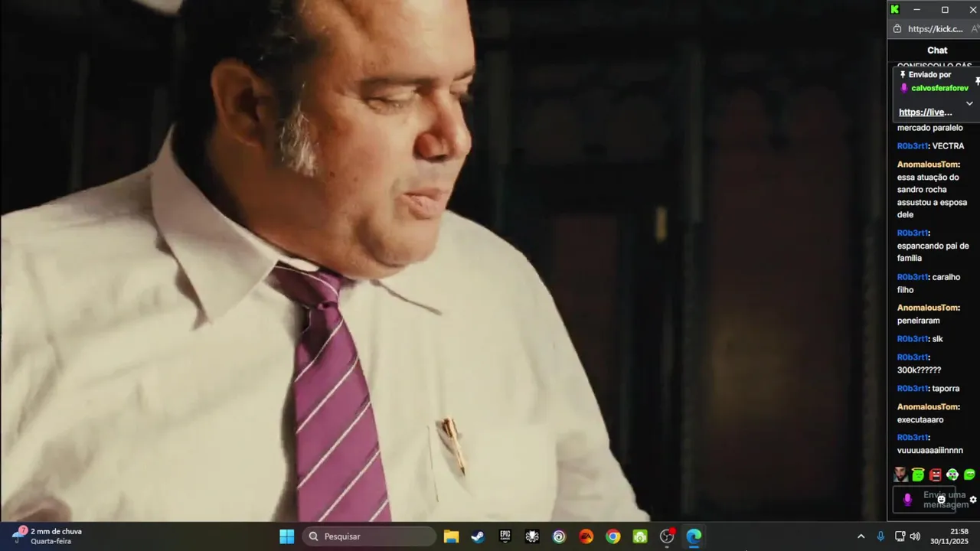Click the Pesquisar taskbar search box
This screenshot has height=551, width=980.
point(369,536)
